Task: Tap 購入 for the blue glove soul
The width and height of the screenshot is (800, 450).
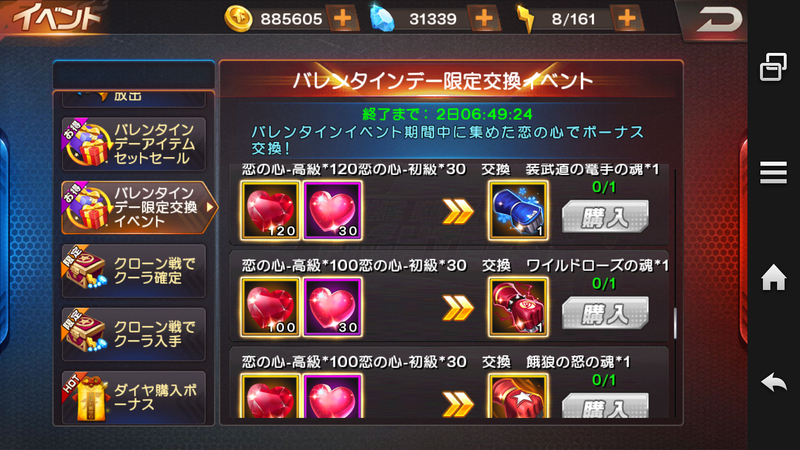Action: pyautogui.click(x=605, y=217)
